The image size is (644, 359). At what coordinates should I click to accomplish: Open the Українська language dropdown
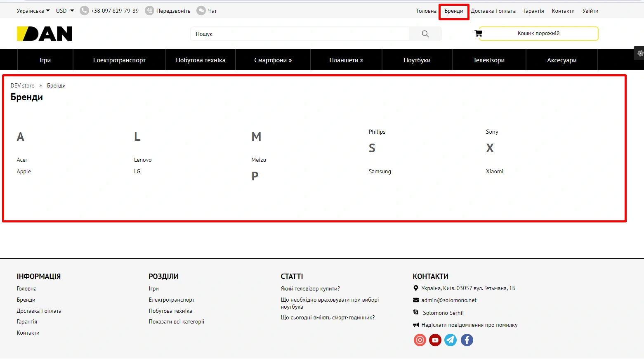[x=33, y=11]
